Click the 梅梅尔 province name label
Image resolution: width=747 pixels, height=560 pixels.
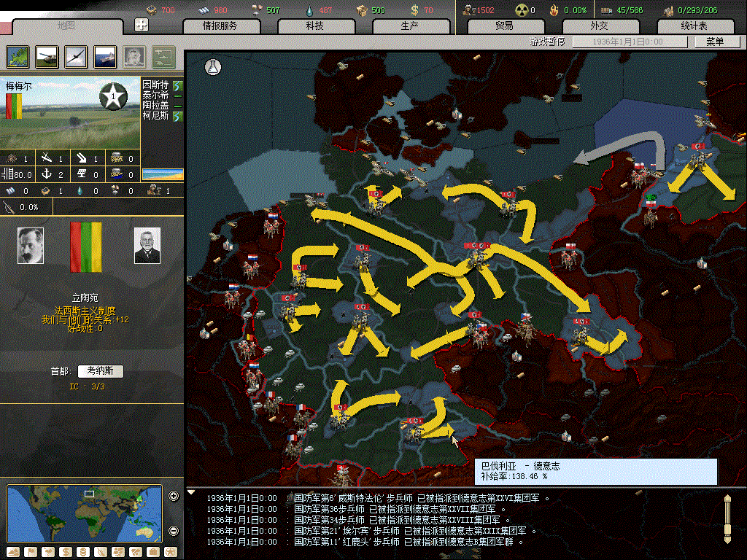tap(19, 86)
